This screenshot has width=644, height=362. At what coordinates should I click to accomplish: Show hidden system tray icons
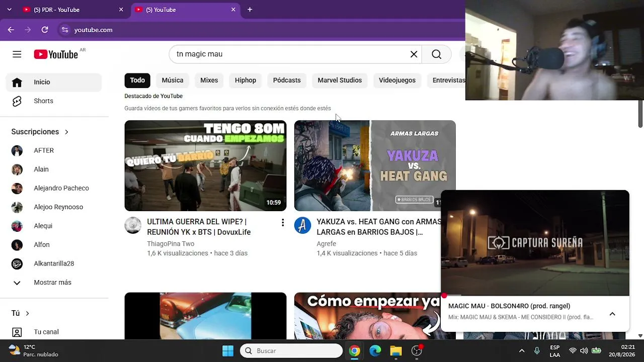coord(522,351)
